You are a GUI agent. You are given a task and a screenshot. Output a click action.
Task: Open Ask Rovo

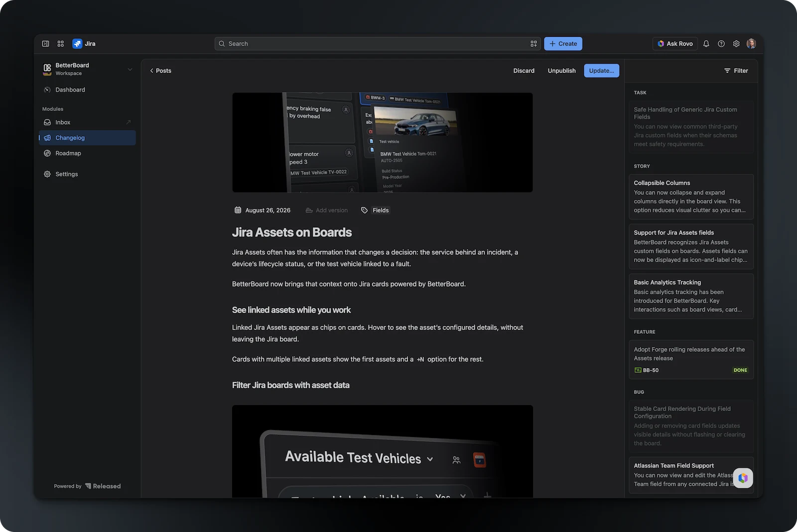pos(675,44)
